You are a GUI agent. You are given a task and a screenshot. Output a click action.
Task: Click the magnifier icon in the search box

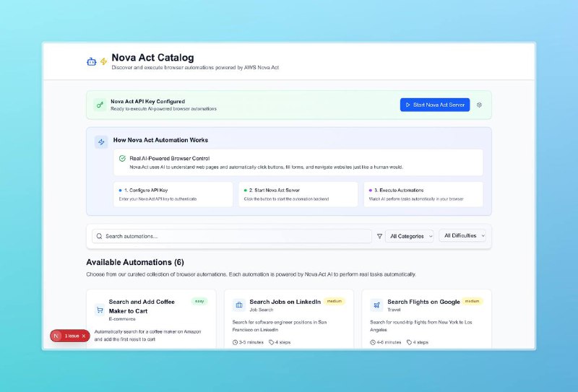point(99,236)
